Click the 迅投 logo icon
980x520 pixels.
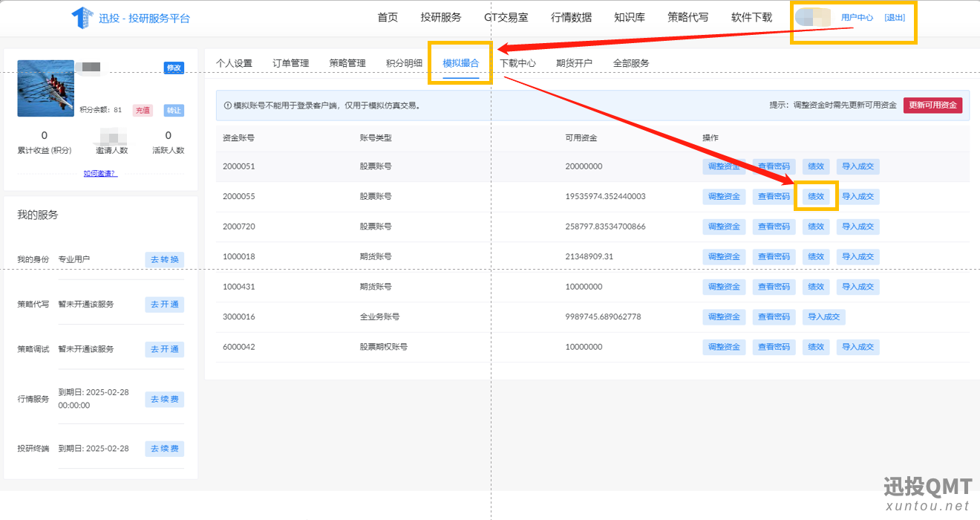[x=82, y=18]
